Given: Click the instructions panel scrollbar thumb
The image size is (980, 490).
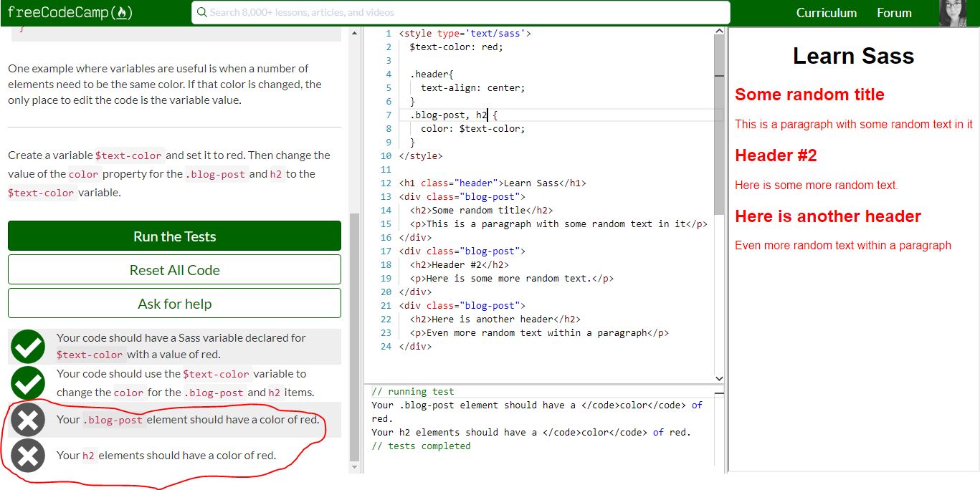Looking at the screenshot, I should [353, 337].
